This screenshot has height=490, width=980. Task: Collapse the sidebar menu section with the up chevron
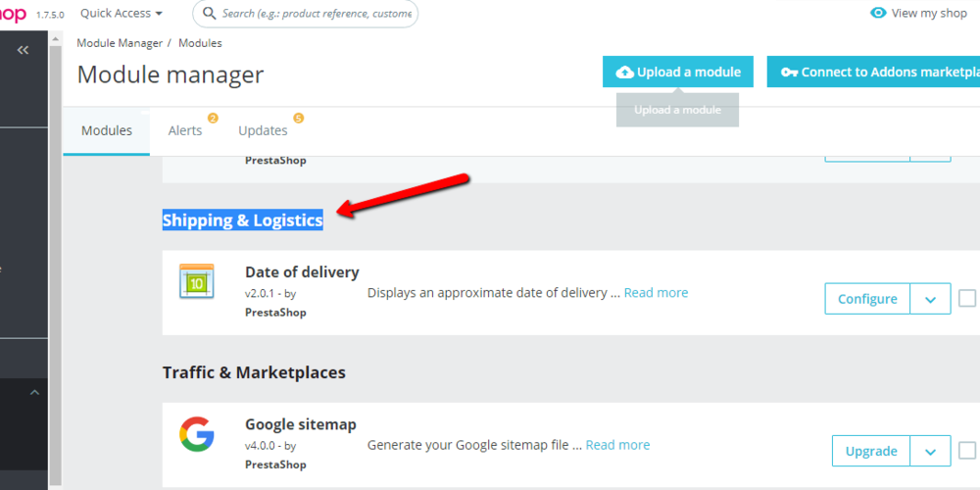point(34,393)
